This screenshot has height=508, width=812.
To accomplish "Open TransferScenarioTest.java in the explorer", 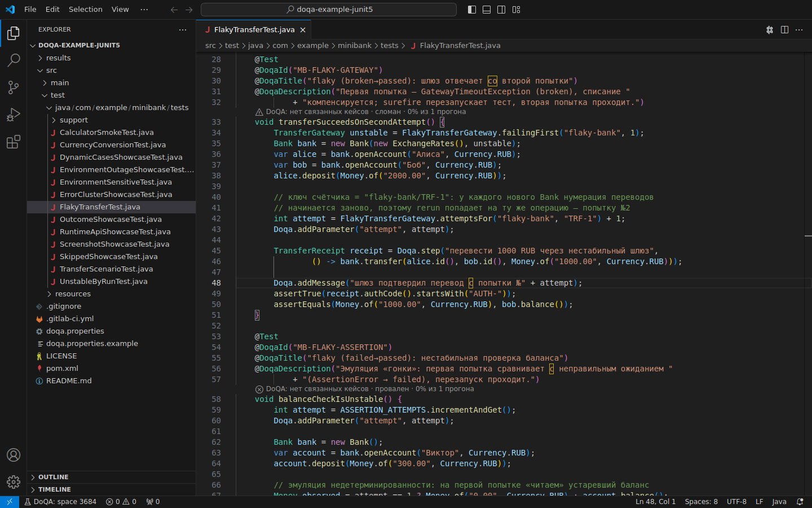I will (x=111, y=269).
